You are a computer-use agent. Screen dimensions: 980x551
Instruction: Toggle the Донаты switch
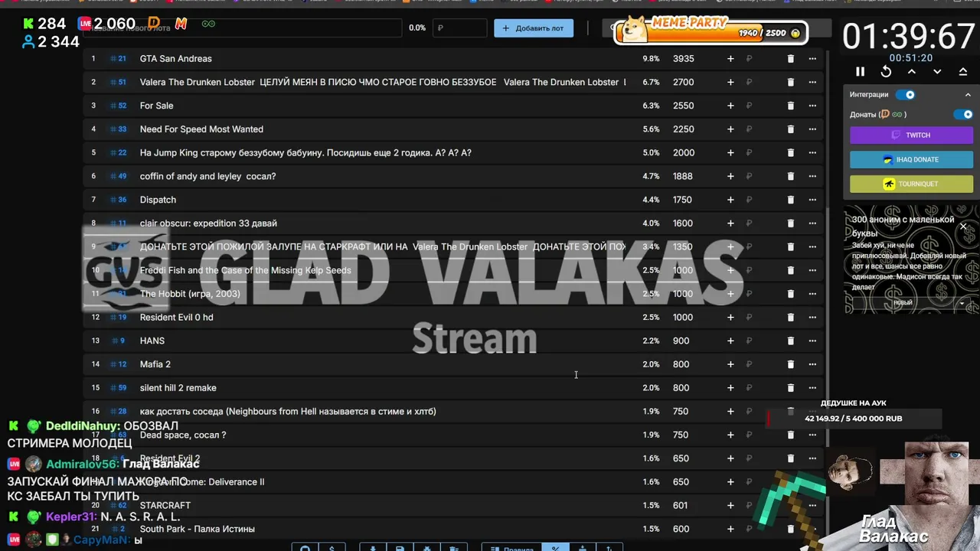pos(963,114)
